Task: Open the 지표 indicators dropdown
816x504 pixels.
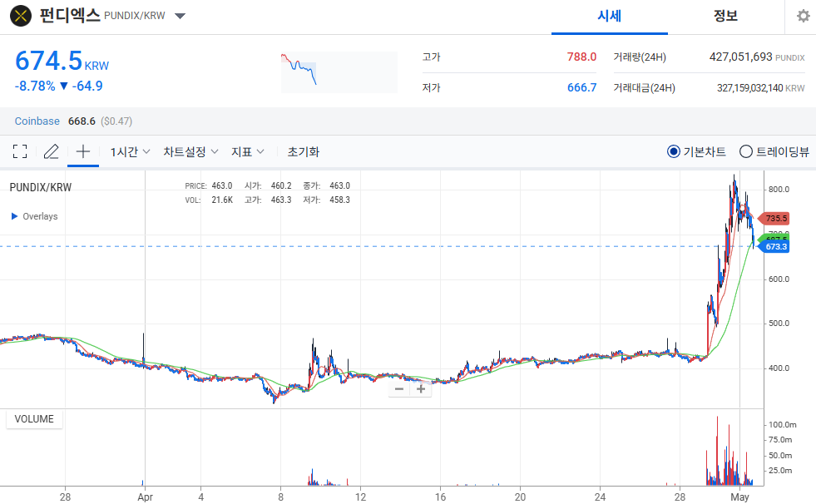Action: pyautogui.click(x=248, y=152)
